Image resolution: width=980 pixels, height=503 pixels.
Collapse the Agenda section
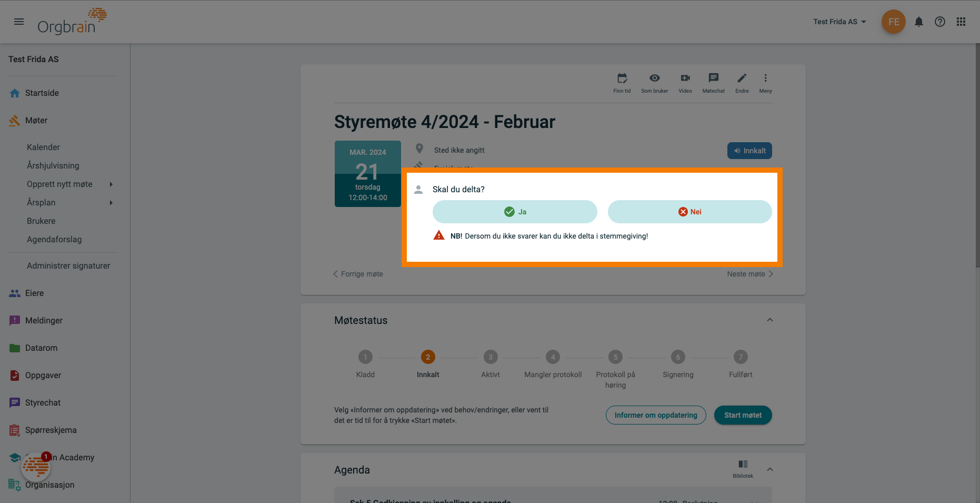[770, 470]
